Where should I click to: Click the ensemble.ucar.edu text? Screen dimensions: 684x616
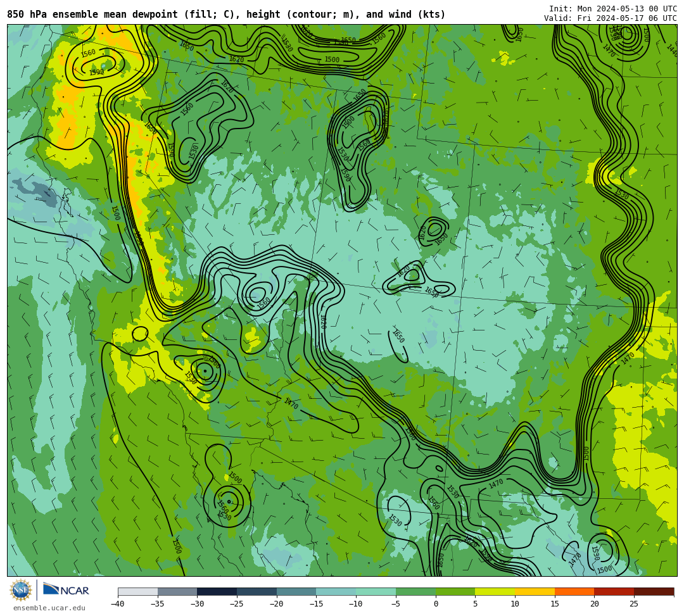tap(49, 608)
